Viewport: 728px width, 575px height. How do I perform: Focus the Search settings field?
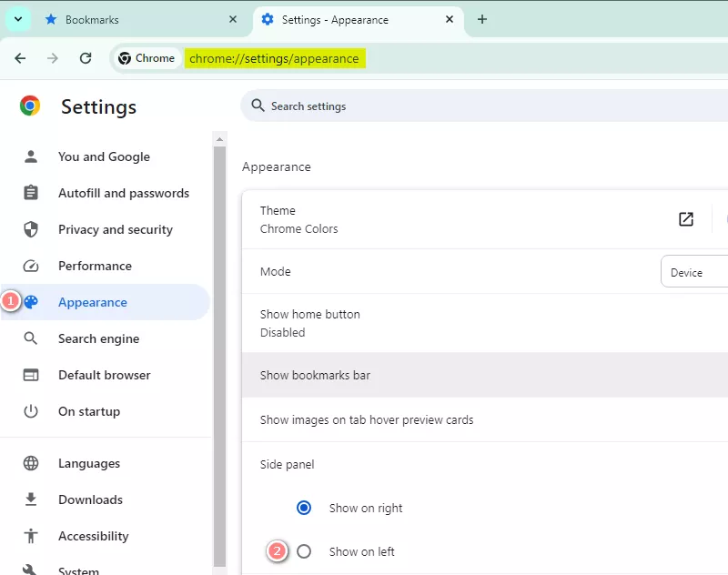(x=484, y=106)
